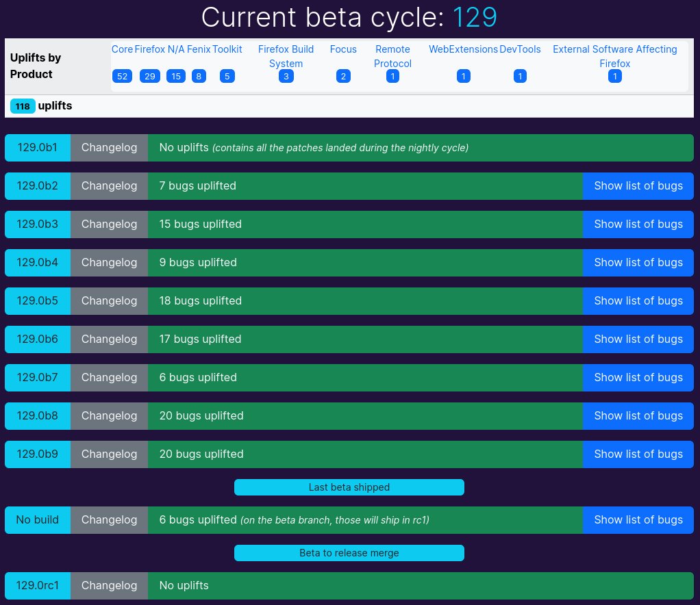Open the 129.0b9 build label
The width and height of the screenshot is (700, 605).
click(x=38, y=454)
